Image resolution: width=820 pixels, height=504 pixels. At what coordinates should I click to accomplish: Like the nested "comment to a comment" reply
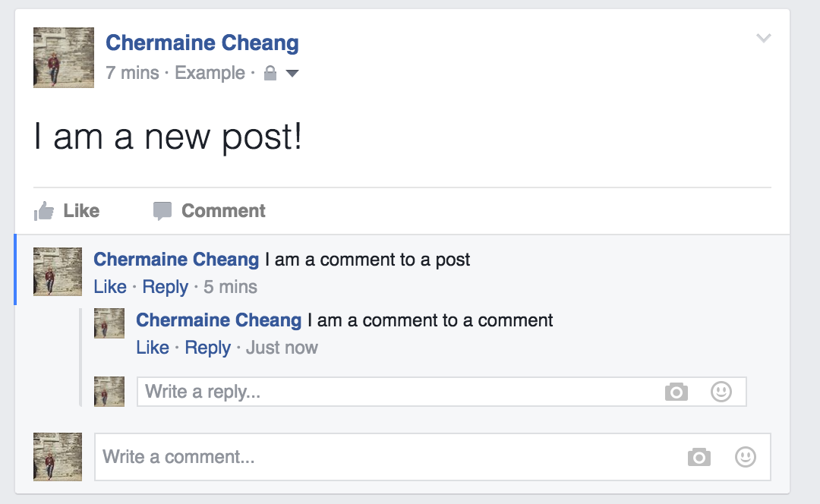click(x=153, y=348)
